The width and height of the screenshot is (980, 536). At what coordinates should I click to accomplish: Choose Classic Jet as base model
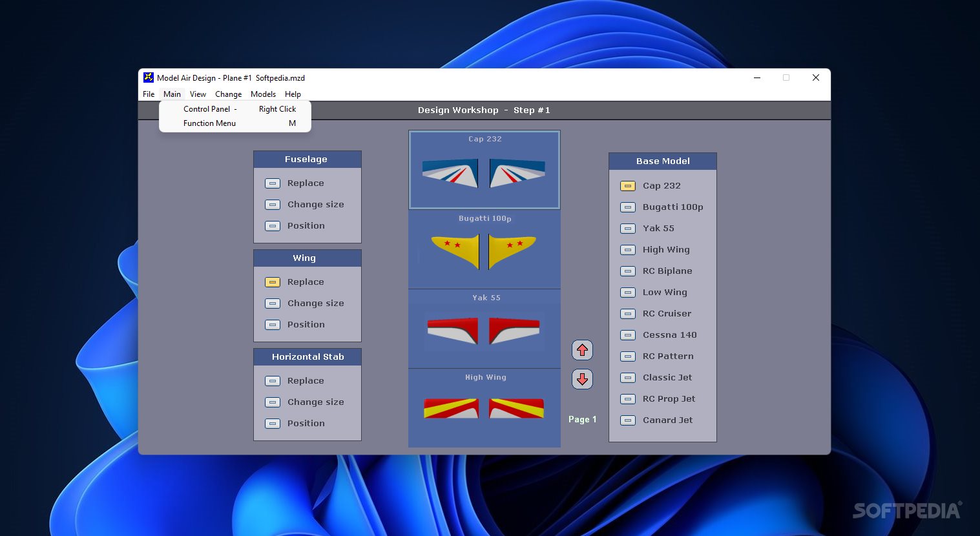click(628, 378)
